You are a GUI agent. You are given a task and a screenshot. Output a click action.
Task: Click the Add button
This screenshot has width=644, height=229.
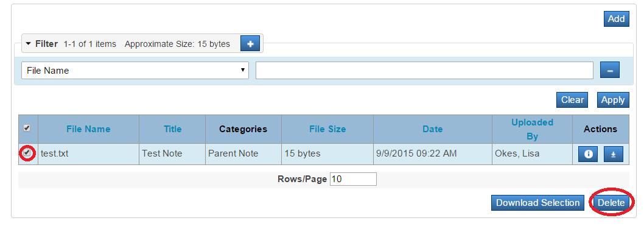coord(616,19)
